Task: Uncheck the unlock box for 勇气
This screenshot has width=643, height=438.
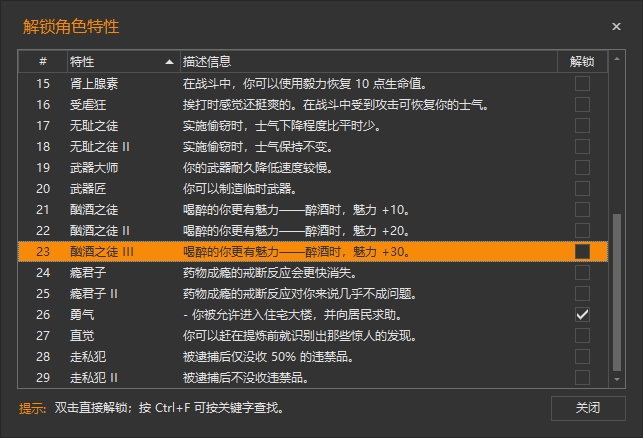Action: pos(582,315)
